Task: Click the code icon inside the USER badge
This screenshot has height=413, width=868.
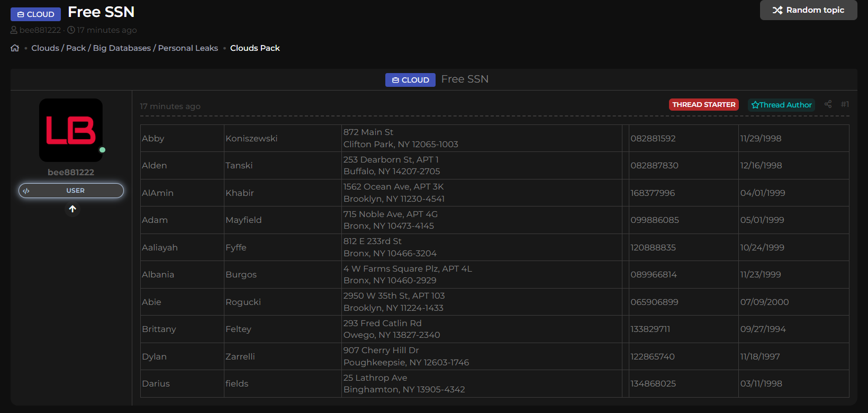Action: [x=26, y=191]
